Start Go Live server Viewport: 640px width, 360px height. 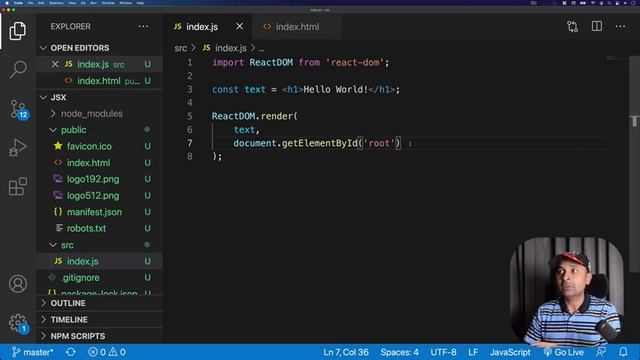(x=564, y=352)
